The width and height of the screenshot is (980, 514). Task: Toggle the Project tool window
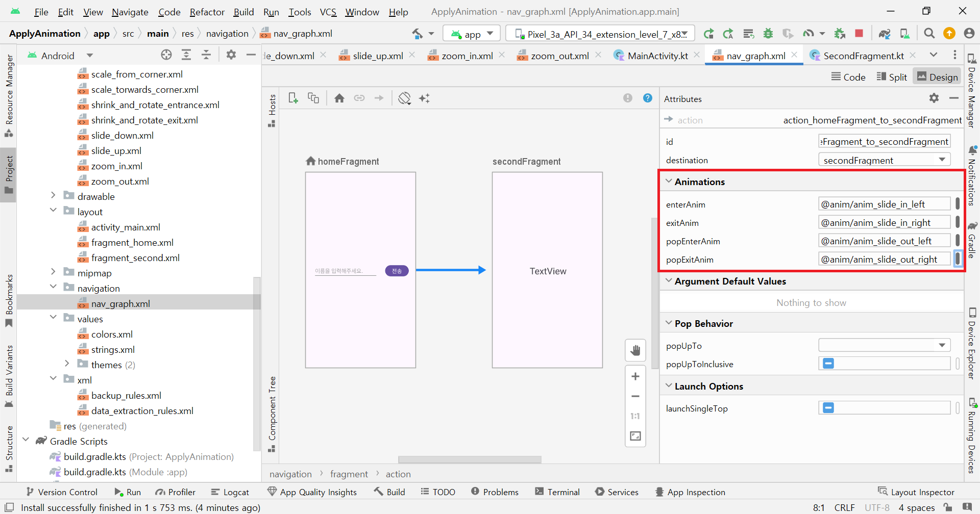[9, 175]
